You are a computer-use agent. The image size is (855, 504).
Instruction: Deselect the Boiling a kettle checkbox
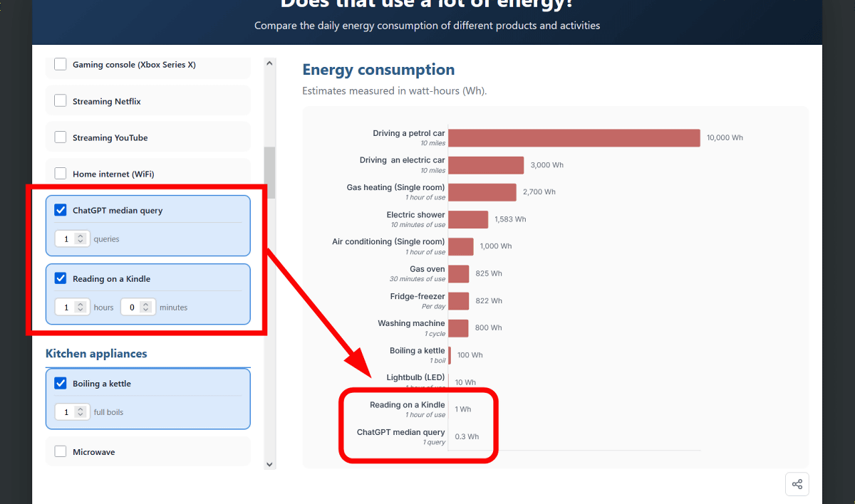point(61,384)
